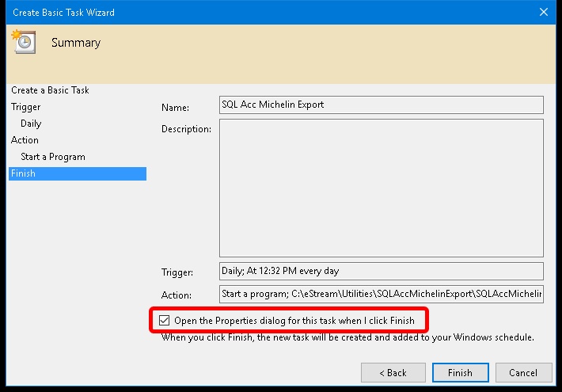
Task: Click the "When you click Finish" info text
Action: pos(347,337)
